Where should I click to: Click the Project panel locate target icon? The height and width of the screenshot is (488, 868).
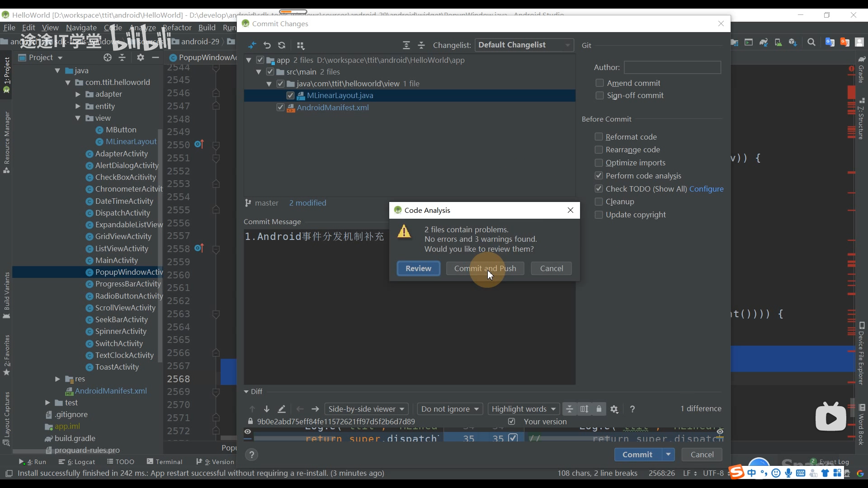(x=107, y=57)
